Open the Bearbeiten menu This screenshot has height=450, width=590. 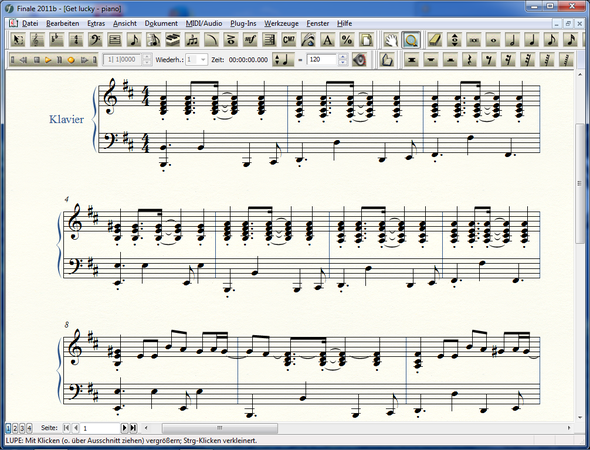[x=62, y=23]
